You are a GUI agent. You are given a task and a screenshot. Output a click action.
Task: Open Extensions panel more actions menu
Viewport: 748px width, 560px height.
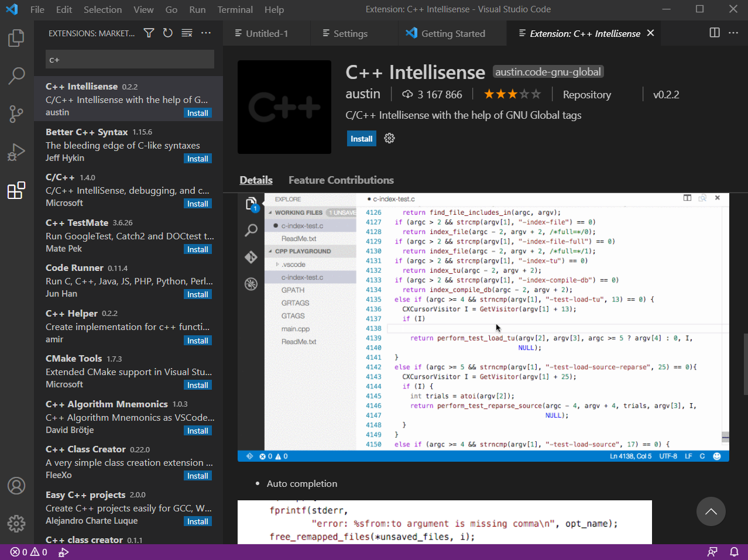coord(206,33)
